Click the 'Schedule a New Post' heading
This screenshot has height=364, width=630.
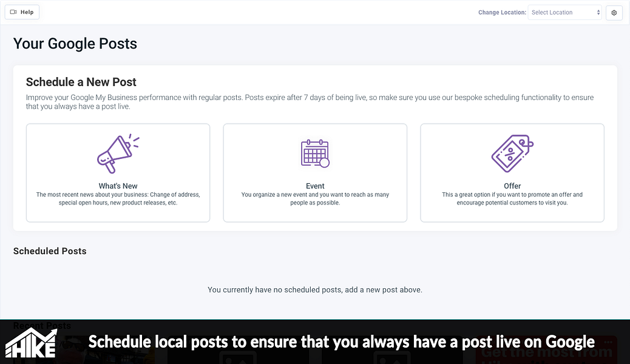(x=81, y=82)
